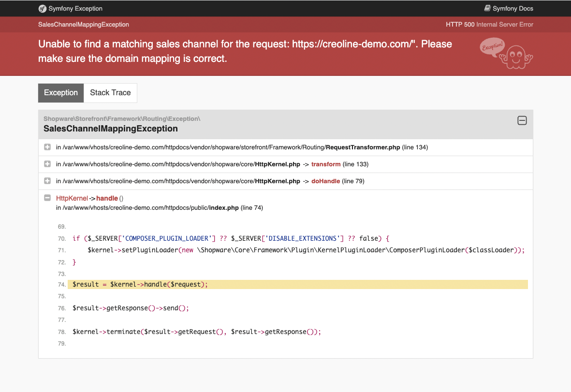The width and height of the screenshot is (571, 392).
Task: Click the '(line 133)' text in transform row
Action: 355,164
